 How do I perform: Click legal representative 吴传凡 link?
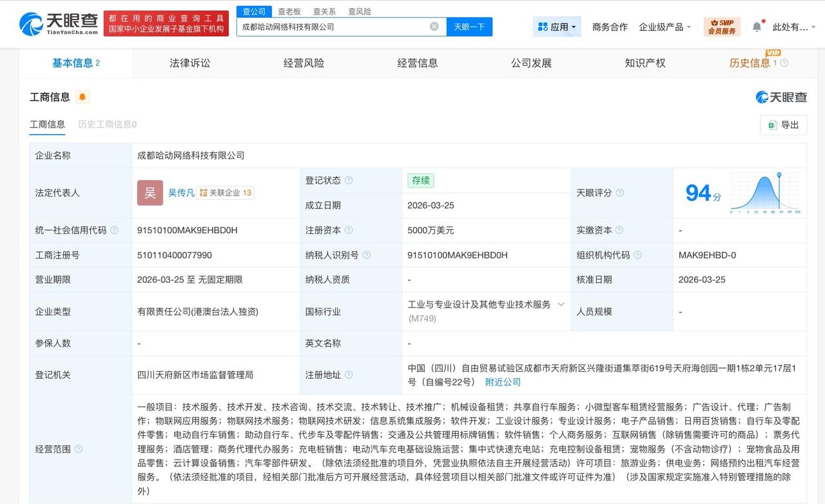pyautogui.click(x=182, y=192)
